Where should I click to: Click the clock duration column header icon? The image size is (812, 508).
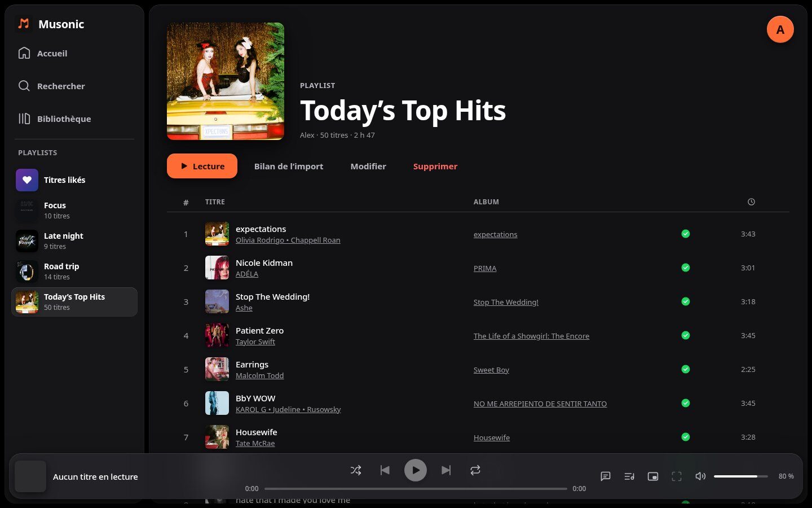751,202
